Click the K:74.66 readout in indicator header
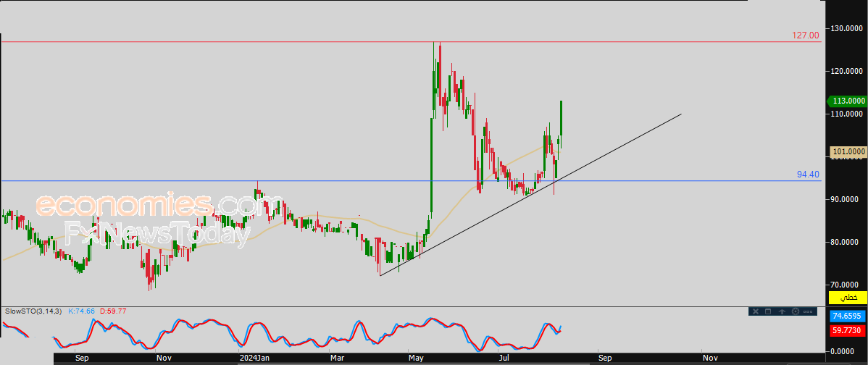Screen dimensions: 868x365 tap(81, 311)
